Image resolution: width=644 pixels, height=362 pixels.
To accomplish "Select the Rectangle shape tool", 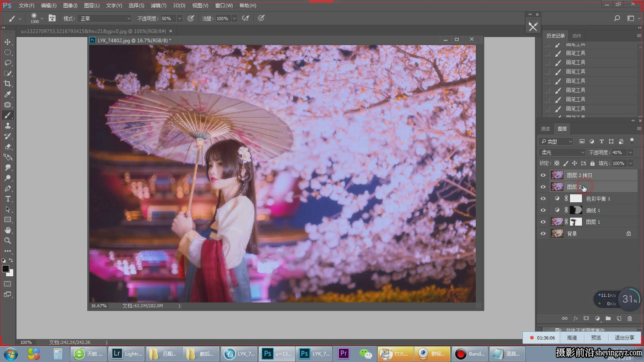I will point(8,220).
